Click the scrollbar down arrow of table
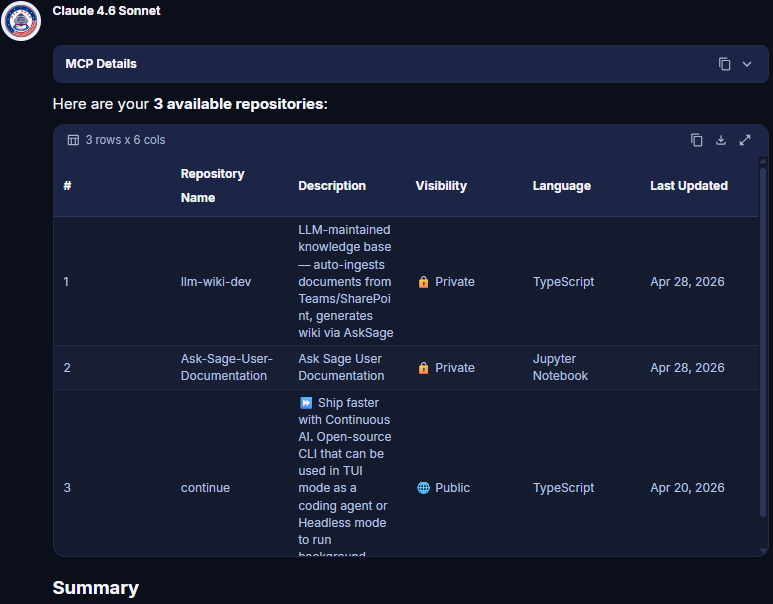The height and width of the screenshot is (604, 773). point(763,551)
